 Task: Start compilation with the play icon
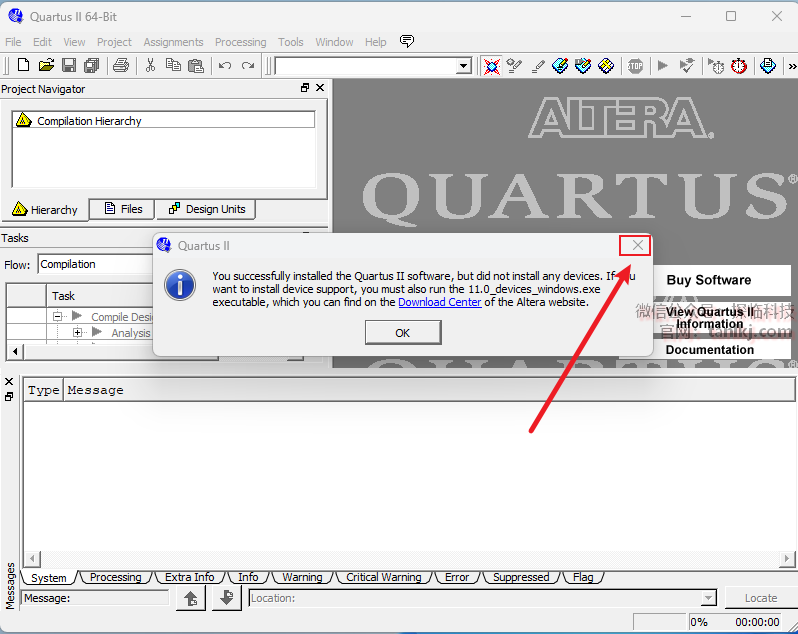click(x=663, y=66)
